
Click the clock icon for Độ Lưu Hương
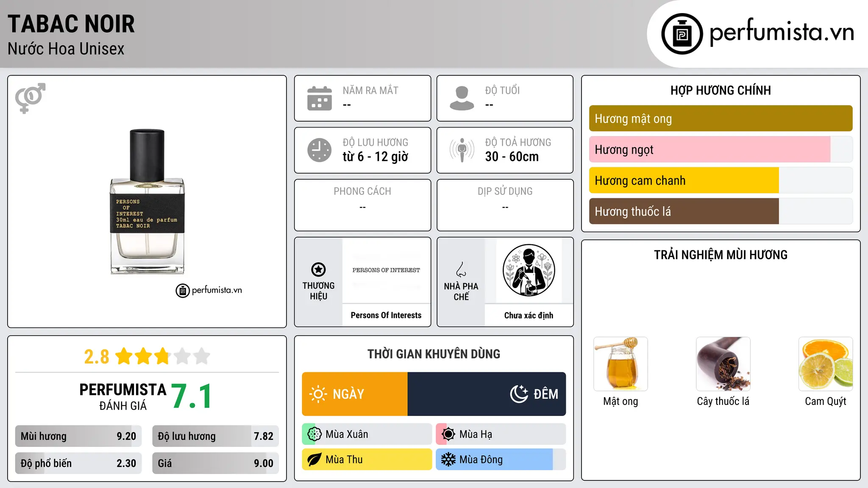[x=320, y=150]
